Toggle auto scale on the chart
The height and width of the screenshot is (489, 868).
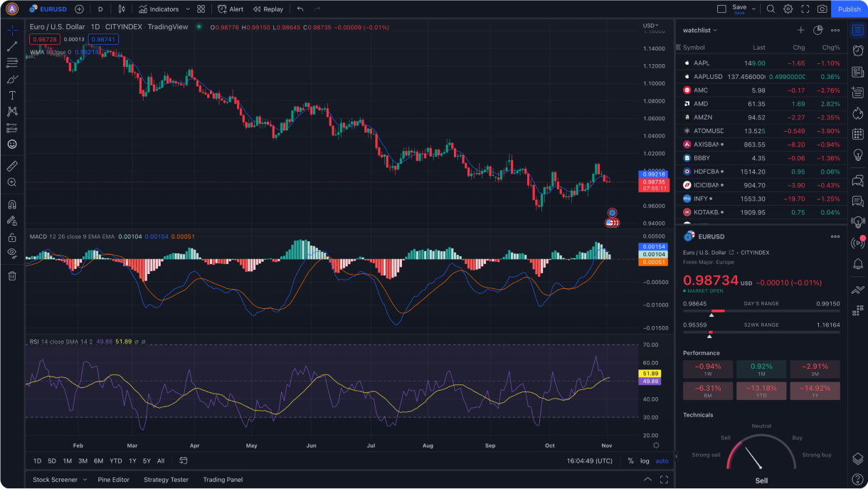[x=662, y=461]
